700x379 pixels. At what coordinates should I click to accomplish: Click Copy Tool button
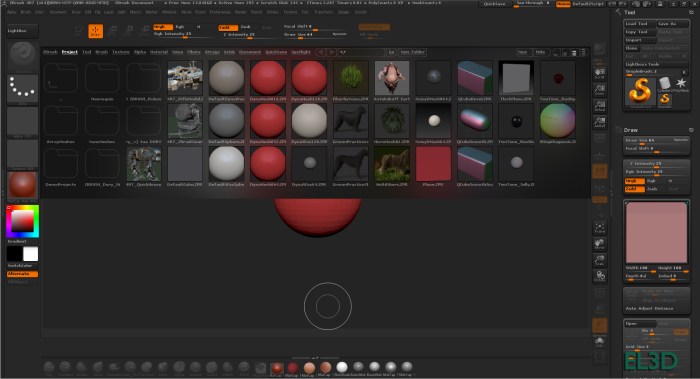640,32
